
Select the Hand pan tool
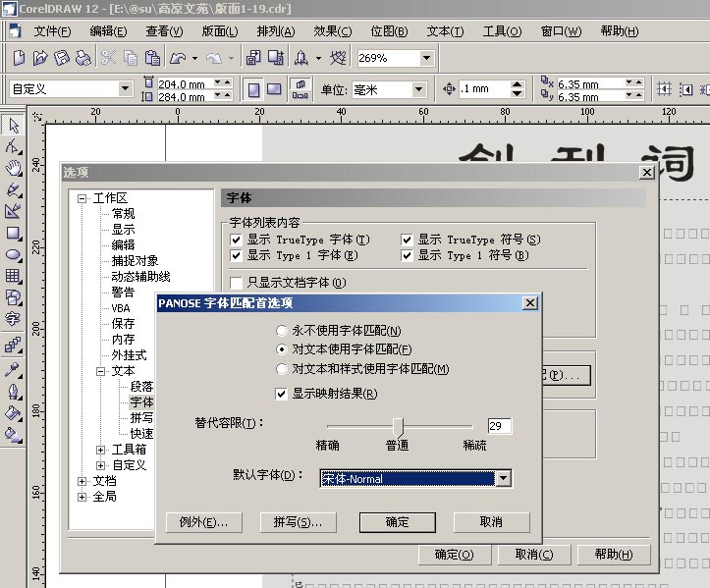pos(14,168)
